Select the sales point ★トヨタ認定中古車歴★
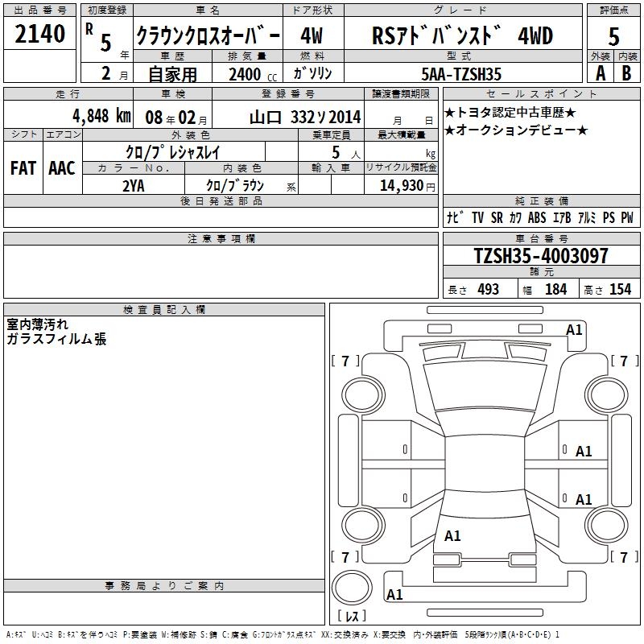This screenshot has width=644, height=644. [510, 112]
